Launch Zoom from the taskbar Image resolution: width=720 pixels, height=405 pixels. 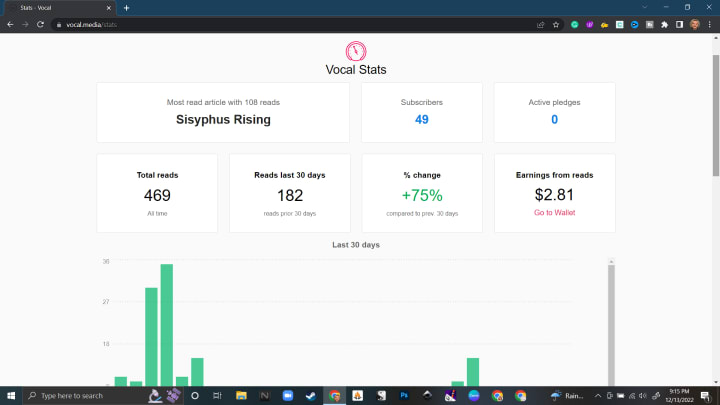288,395
